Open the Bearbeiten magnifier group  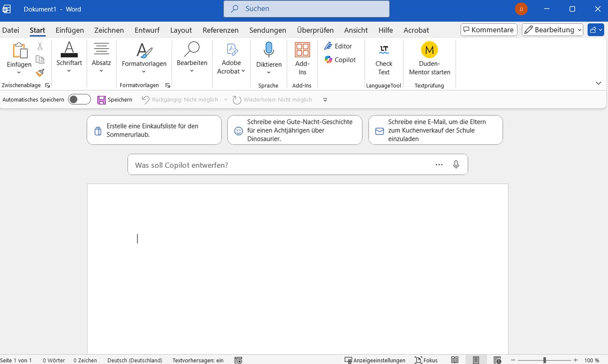click(192, 57)
